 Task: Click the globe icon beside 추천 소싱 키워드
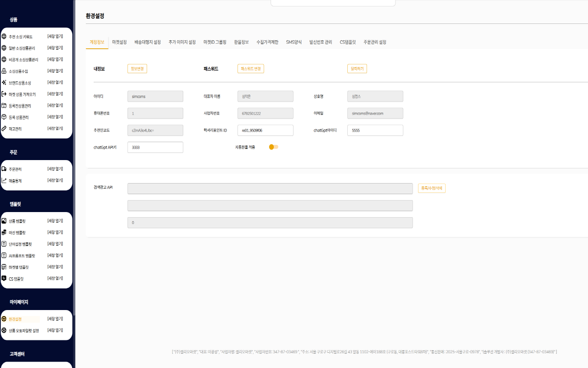pos(4,36)
